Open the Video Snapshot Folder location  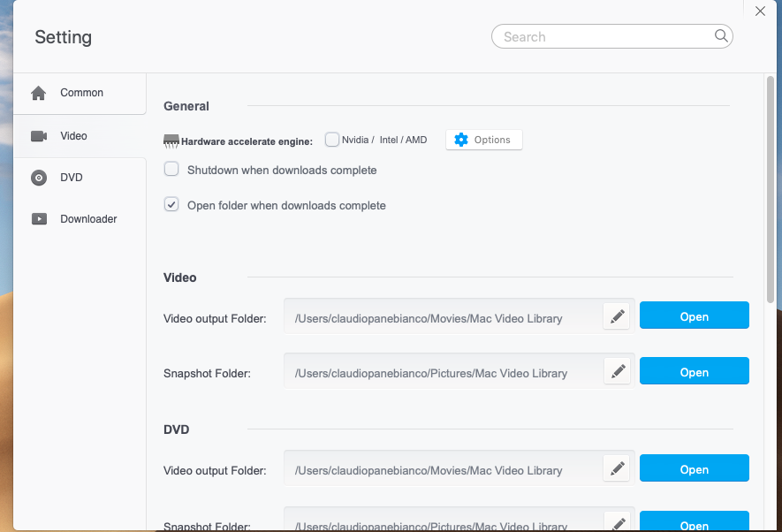click(x=695, y=371)
